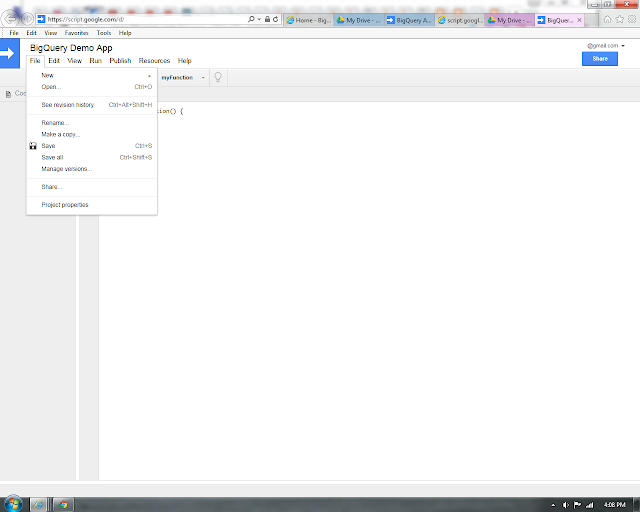Image resolution: width=640 pixels, height=512 pixels.
Task: Choose Manage versions... menu entry
Action: click(92, 169)
